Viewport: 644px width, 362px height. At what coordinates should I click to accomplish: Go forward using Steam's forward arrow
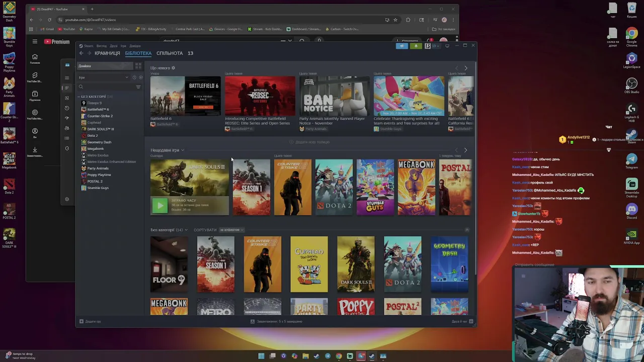point(89,53)
